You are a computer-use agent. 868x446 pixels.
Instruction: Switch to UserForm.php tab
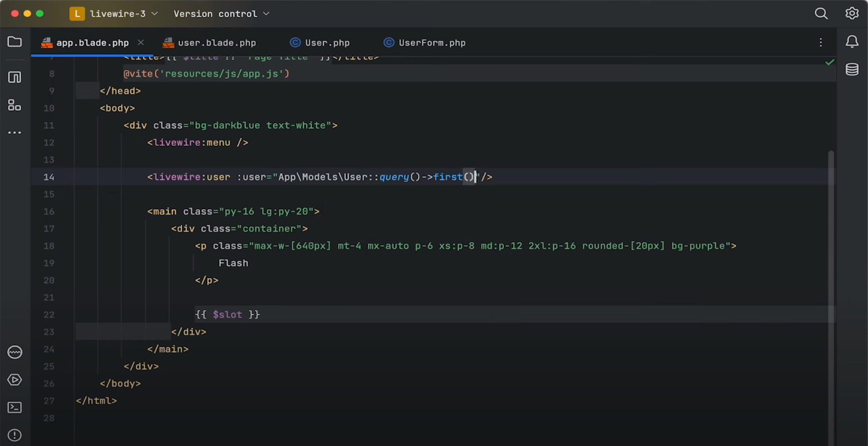pos(425,42)
